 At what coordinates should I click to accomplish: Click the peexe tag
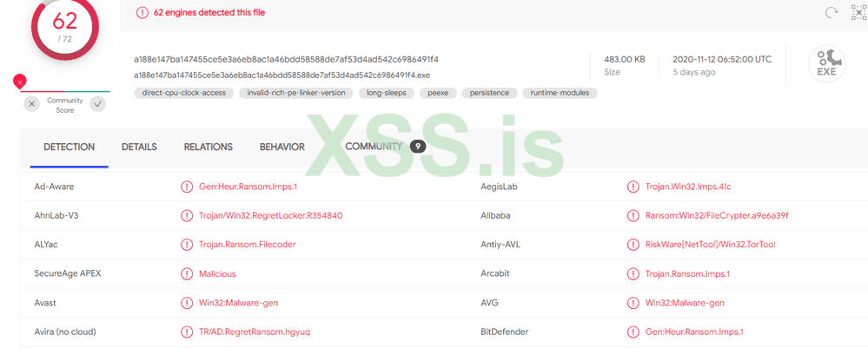coord(438,93)
